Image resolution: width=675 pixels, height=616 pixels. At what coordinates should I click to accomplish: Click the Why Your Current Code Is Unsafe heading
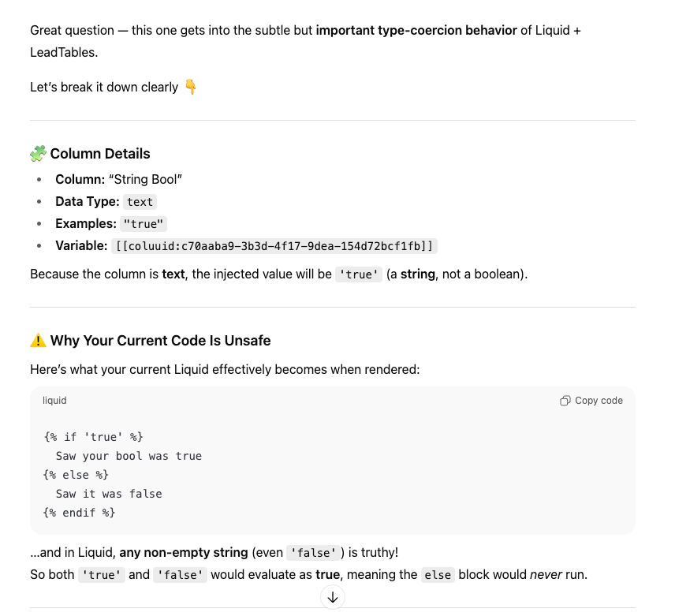[x=160, y=341]
